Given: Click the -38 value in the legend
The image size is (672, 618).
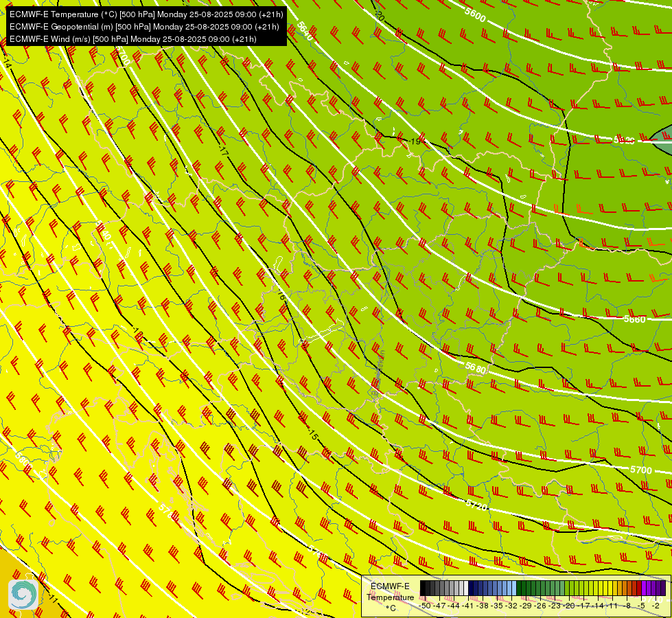Looking at the screenshot, I should click(x=483, y=606).
